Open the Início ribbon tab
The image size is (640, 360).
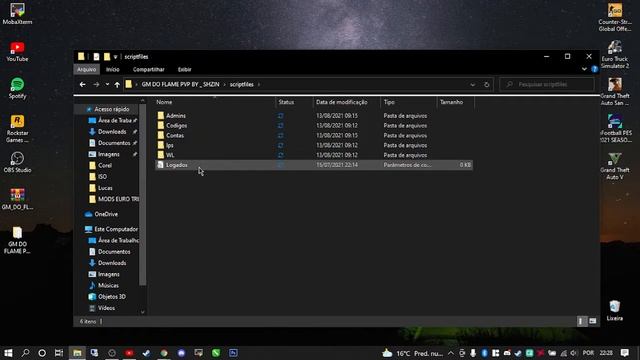pos(113,69)
